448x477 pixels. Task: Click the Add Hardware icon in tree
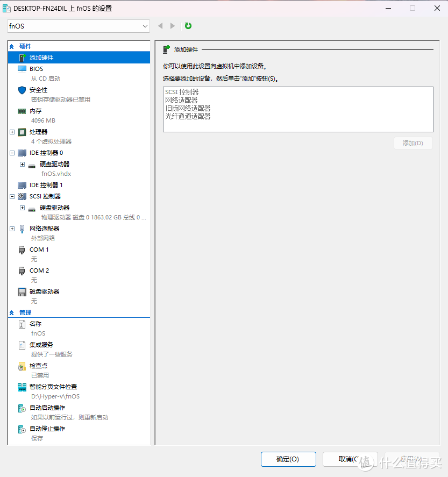point(23,58)
